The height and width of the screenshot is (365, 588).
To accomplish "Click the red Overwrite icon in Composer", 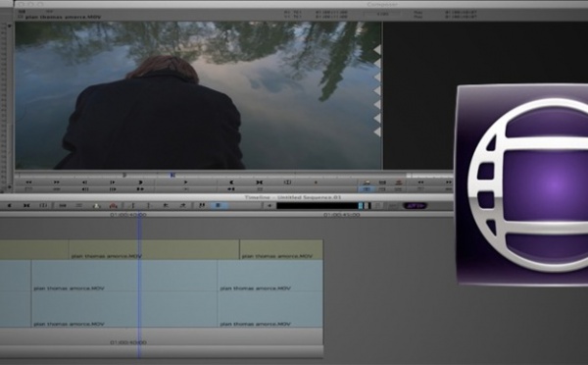I will tap(399, 182).
